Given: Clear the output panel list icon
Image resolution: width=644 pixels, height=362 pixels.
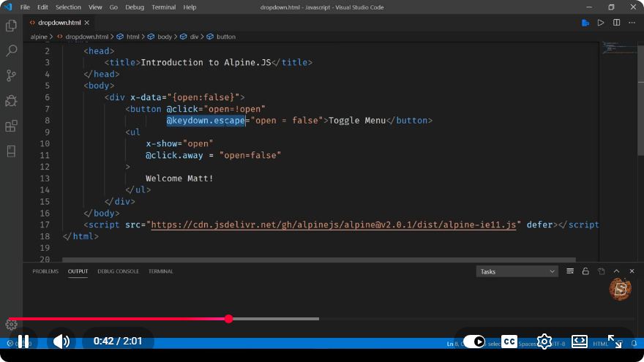Looking at the screenshot, I should point(570,271).
